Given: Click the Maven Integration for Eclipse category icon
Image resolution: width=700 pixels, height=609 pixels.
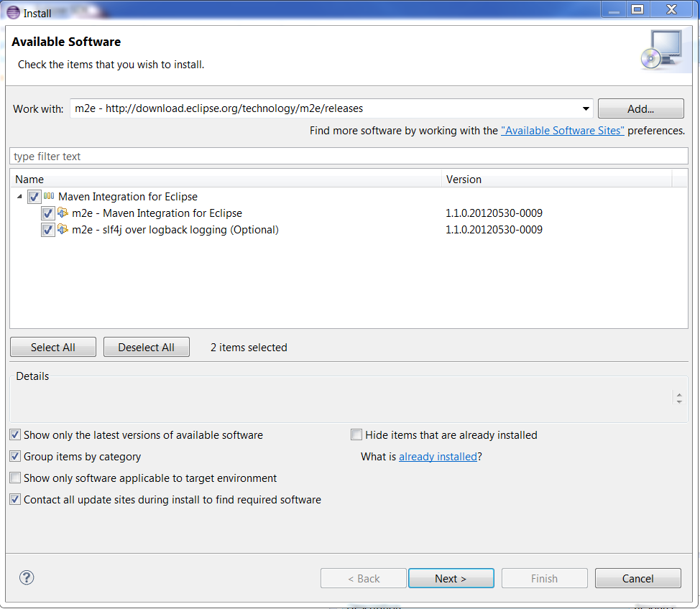Looking at the screenshot, I should point(49,196).
